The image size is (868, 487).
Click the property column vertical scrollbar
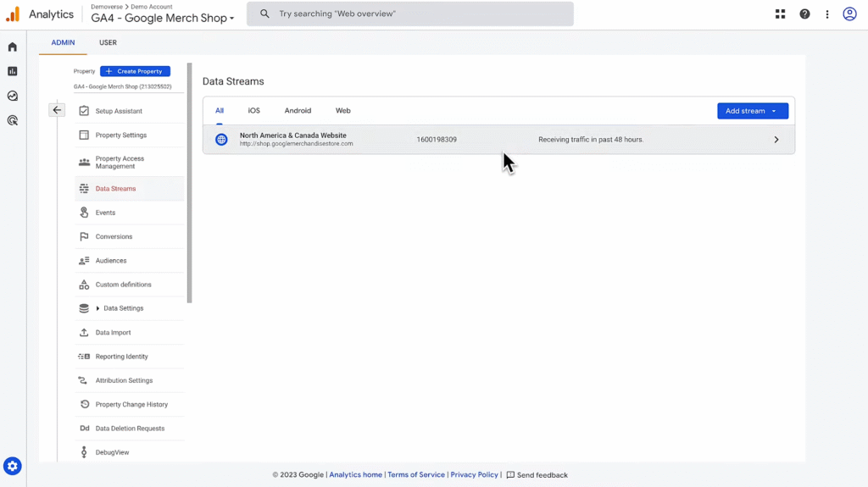point(189,183)
